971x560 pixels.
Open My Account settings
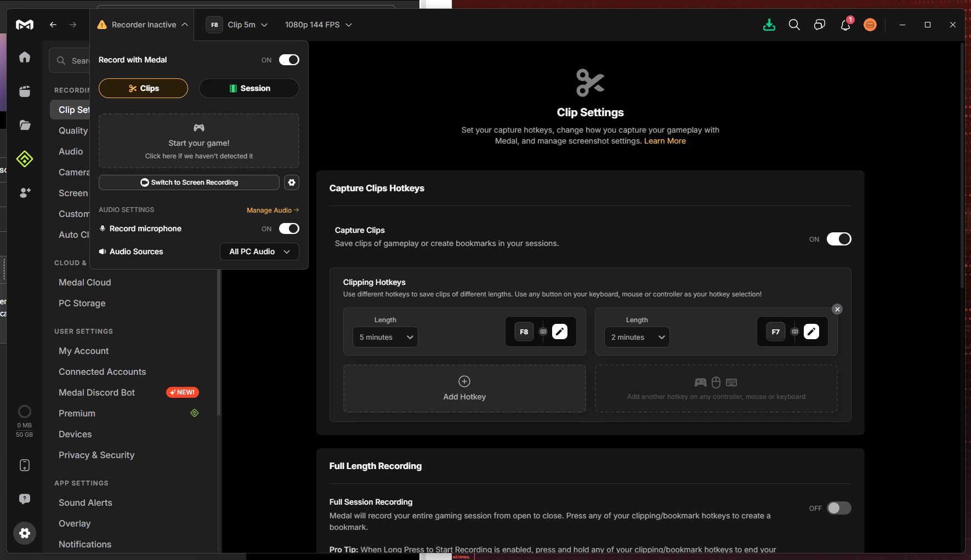tap(84, 351)
